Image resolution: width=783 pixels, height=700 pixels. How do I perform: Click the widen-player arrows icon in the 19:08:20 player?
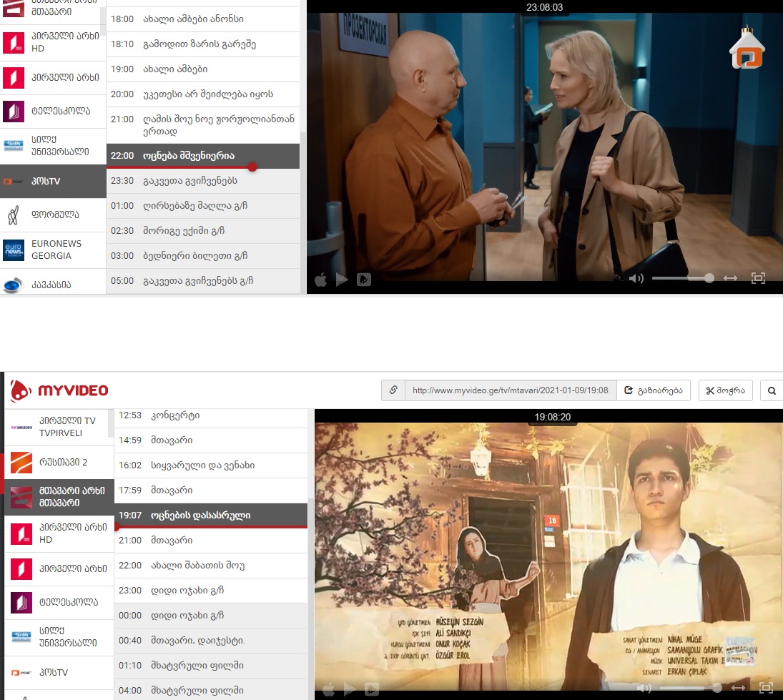[738, 688]
